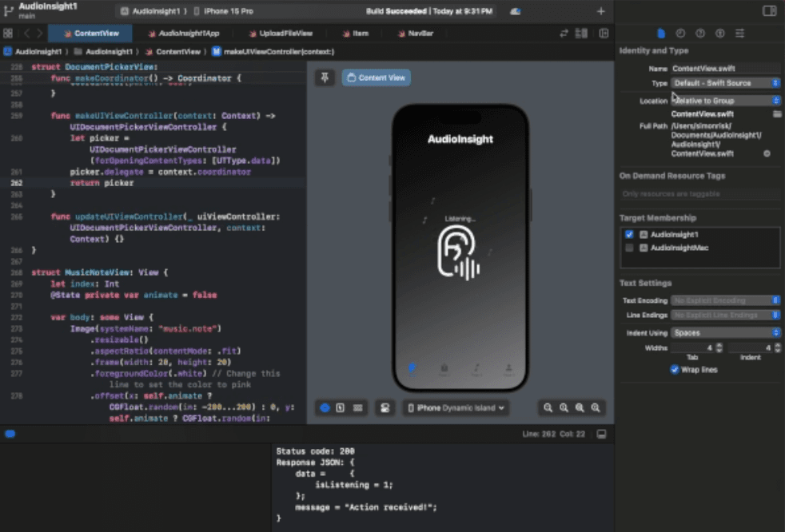Uncheck AudioInsight1 target membership

tap(629, 235)
